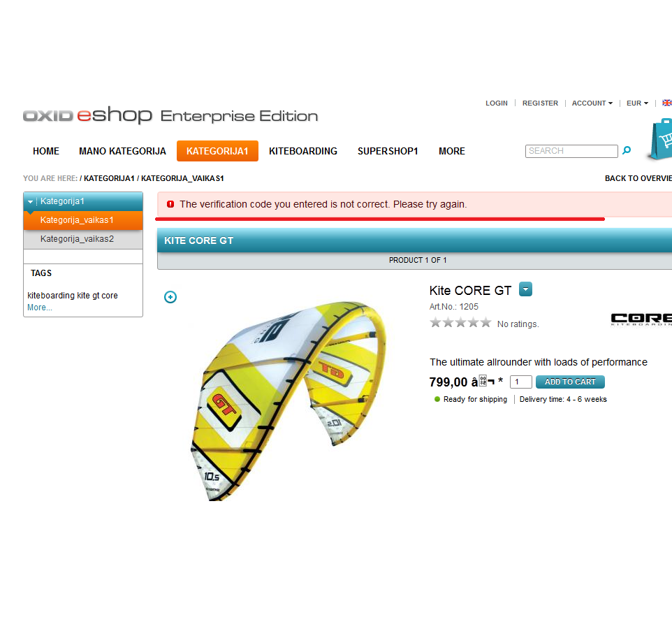Click the star rating icons
This screenshot has width=672, height=629.
point(460,322)
